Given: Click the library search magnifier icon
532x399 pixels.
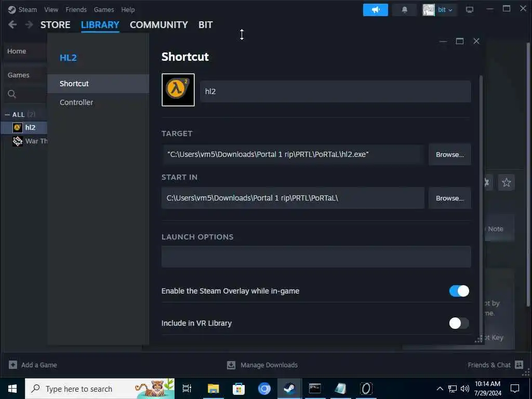Looking at the screenshot, I should coord(12,94).
